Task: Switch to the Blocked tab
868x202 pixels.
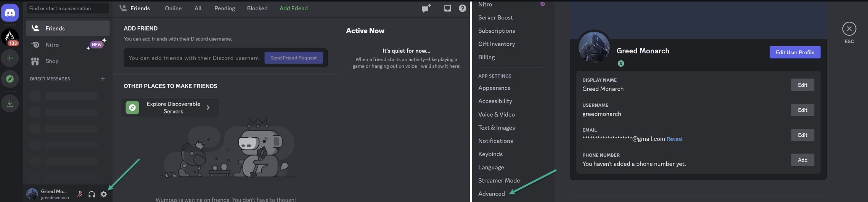Action: point(257,8)
